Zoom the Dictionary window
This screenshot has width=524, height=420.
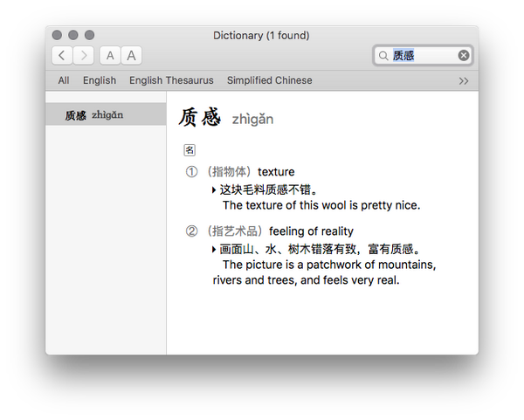click(x=89, y=35)
